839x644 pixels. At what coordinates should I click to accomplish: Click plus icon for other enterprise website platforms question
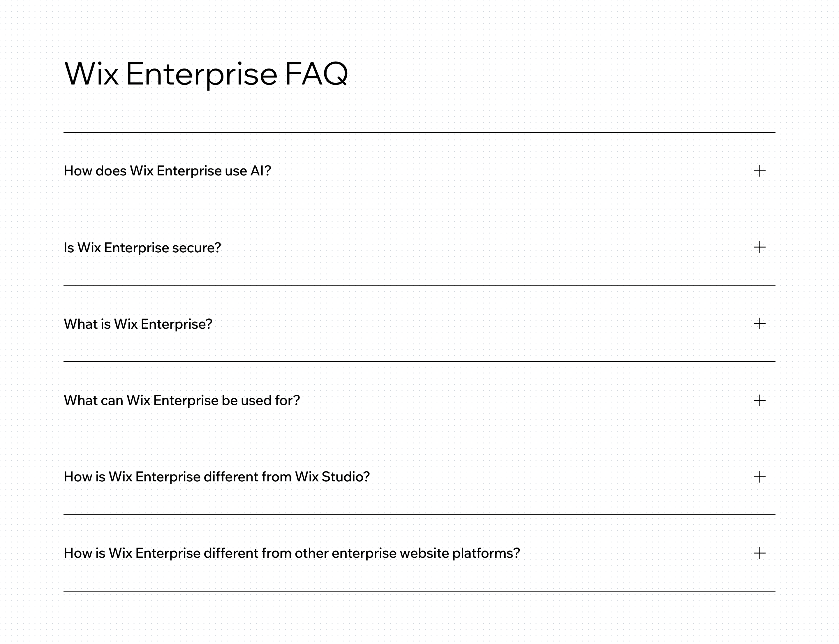759,553
